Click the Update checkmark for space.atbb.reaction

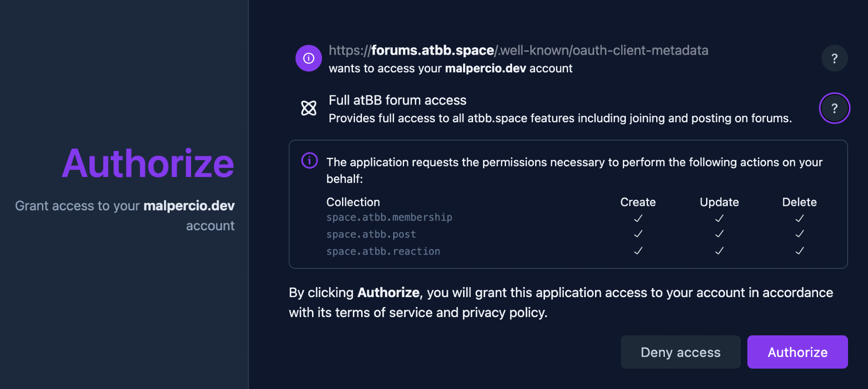(x=719, y=251)
